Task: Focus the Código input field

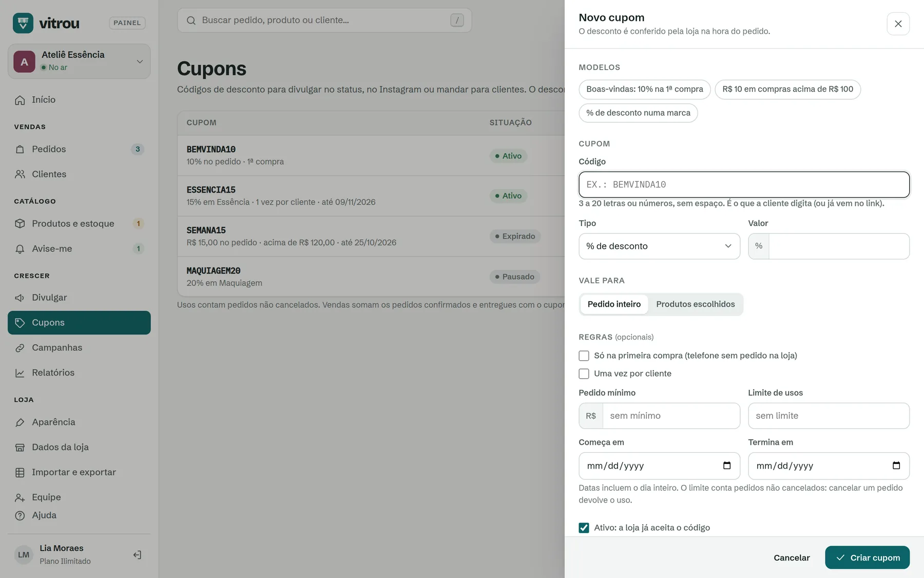Action: (x=744, y=184)
